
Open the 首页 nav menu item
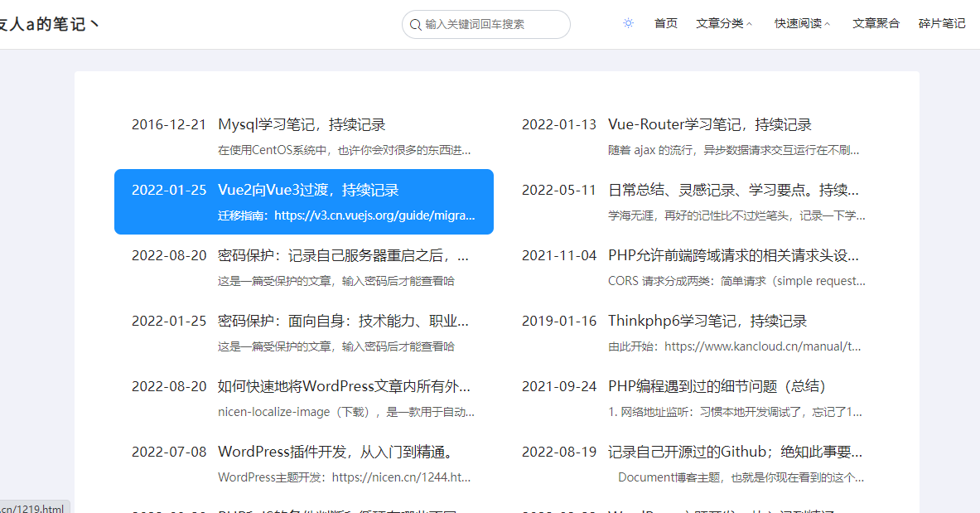(x=665, y=23)
